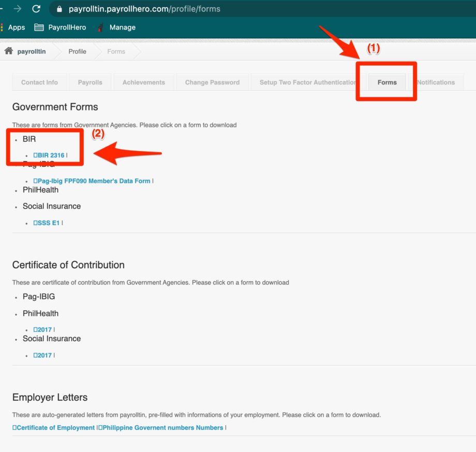This screenshot has width=476, height=452.
Task: Click the home icon next to payrolltin
Action: pos(8,51)
